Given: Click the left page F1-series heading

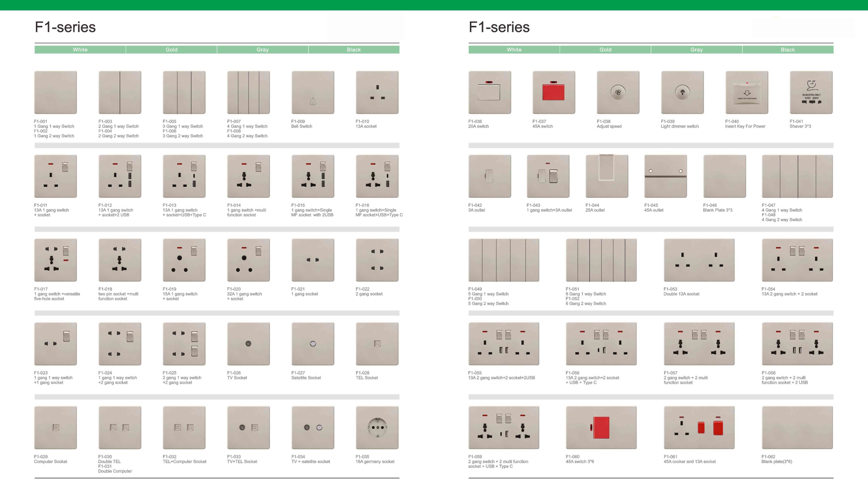Looking at the screenshot, I should tap(65, 27).
